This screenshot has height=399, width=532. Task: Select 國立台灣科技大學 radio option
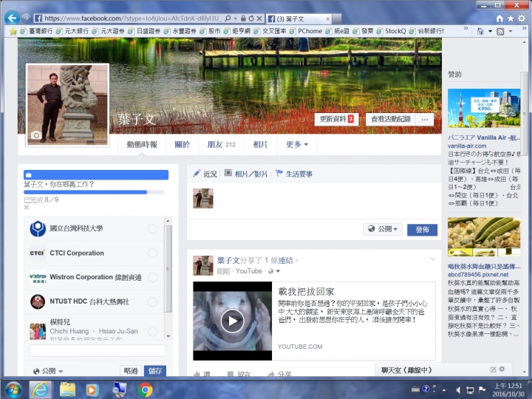click(153, 228)
